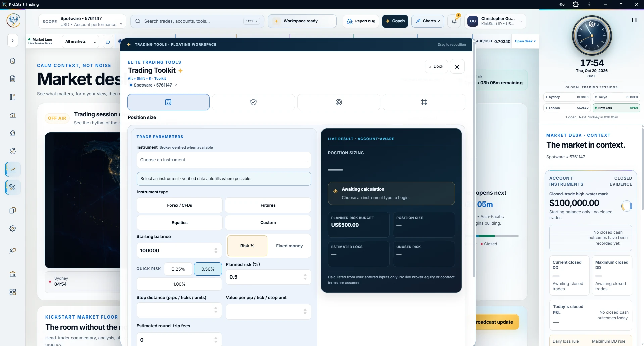Click the journal book icon in the sidebar
644x346 pixels.
point(13,97)
